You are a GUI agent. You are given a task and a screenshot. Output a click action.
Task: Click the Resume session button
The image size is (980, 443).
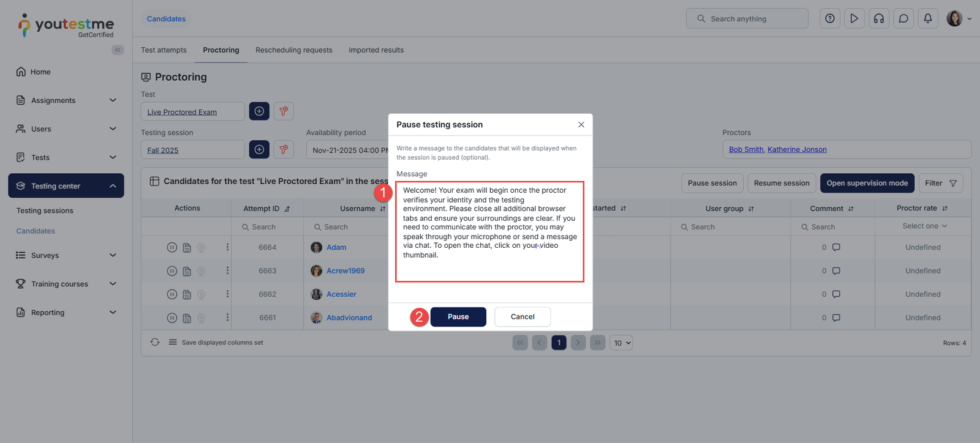pyautogui.click(x=782, y=183)
